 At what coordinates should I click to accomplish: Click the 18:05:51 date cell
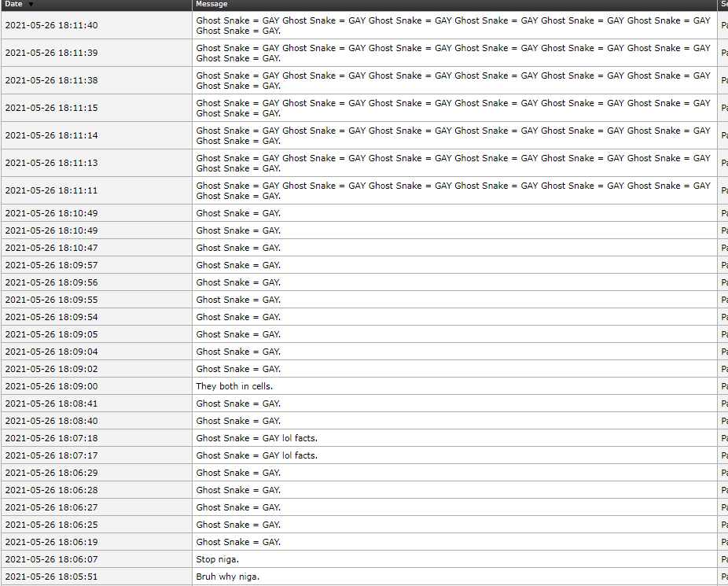pos(52,577)
